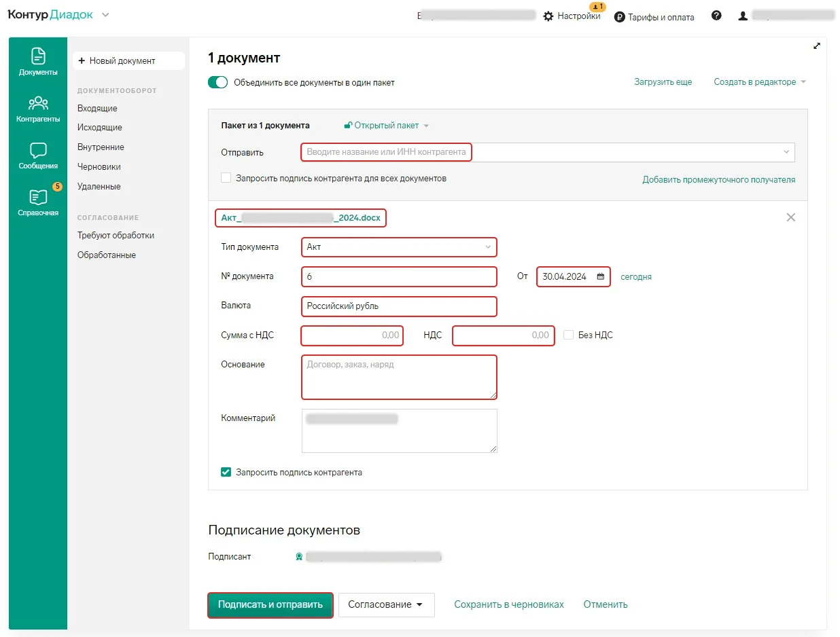Open Справочная section in sidebar
The height and width of the screenshot is (637, 840).
click(x=38, y=202)
